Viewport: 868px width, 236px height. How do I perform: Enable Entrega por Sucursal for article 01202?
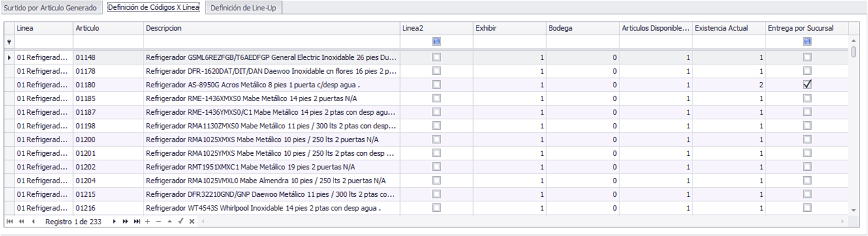pyautogui.click(x=807, y=167)
